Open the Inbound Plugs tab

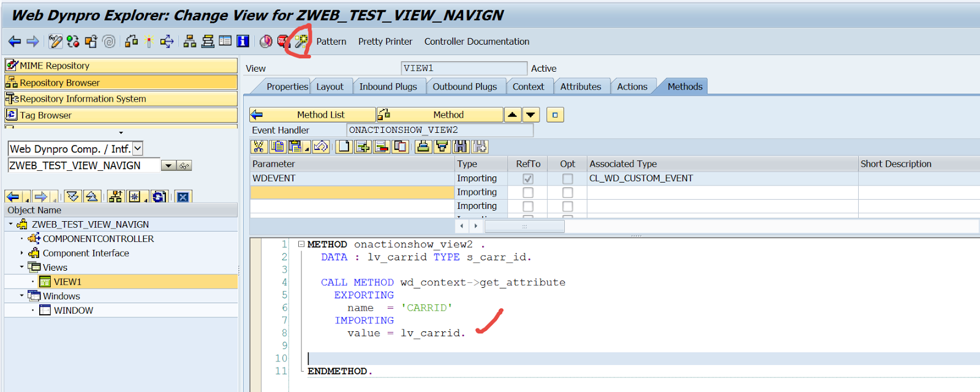pyautogui.click(x=388, y=86)
